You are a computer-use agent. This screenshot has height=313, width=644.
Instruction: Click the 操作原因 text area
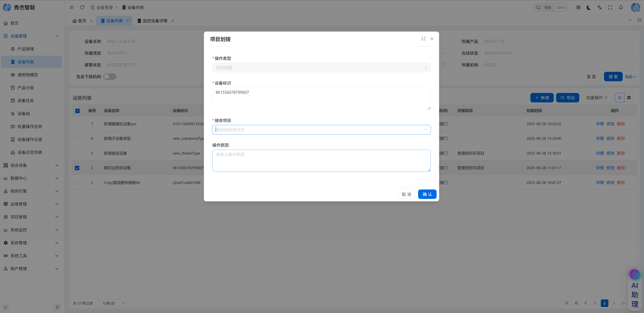tap(321, 161)
